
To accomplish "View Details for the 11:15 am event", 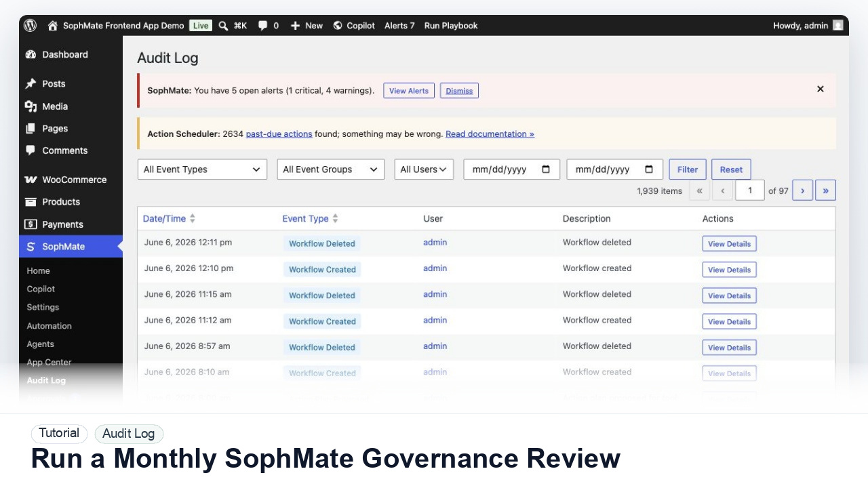I will [729, 296].
